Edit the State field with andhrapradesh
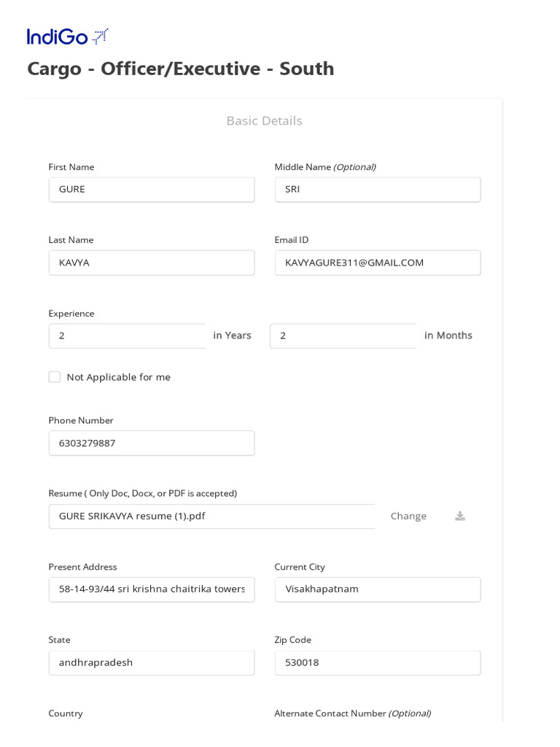Viewport: 560px width, 747px height. pos(152,662)
